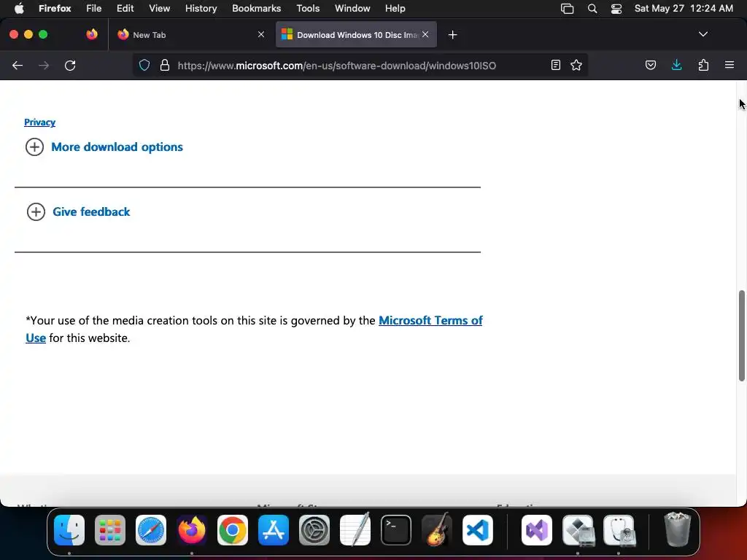This screenshot has width=747, height=560.
Task: Open Disk Utility from the Dock
Action: 619,530
